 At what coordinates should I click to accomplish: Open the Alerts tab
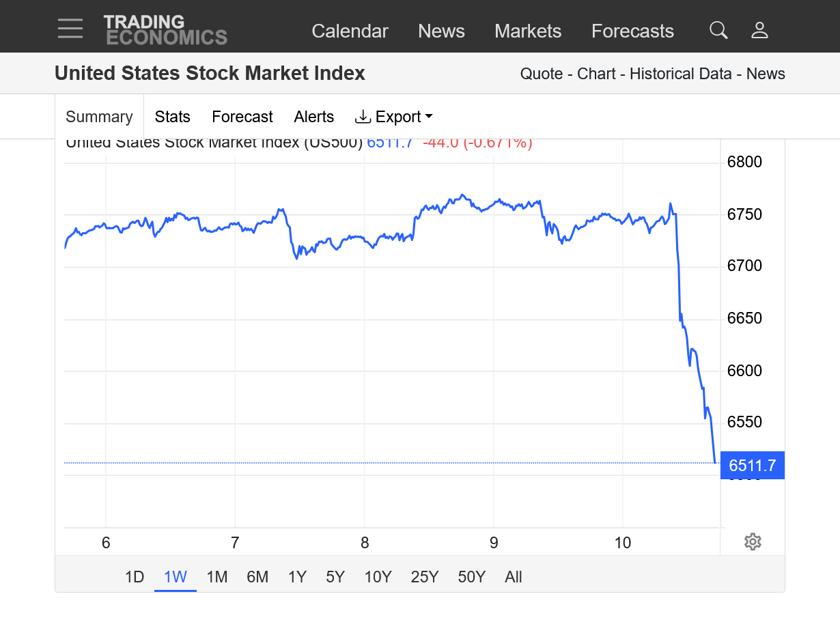314,117
